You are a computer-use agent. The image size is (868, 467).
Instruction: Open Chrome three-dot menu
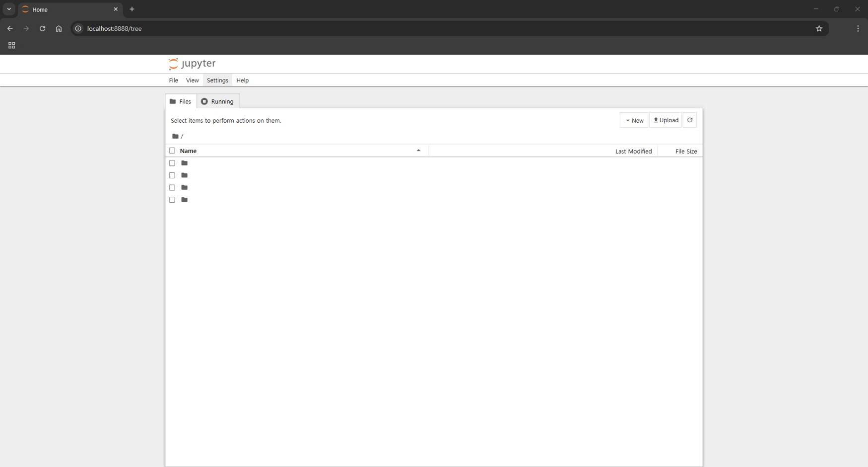(x=858, y=29)
